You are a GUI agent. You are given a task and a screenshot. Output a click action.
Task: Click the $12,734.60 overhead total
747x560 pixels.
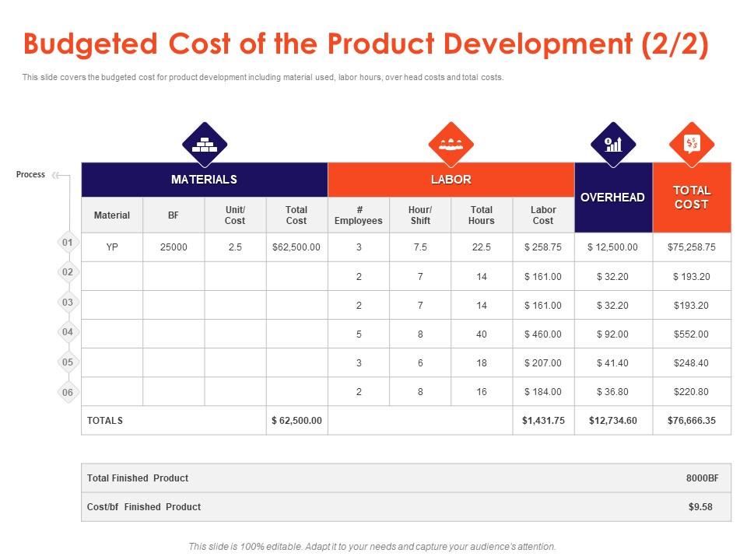(613, 421)
